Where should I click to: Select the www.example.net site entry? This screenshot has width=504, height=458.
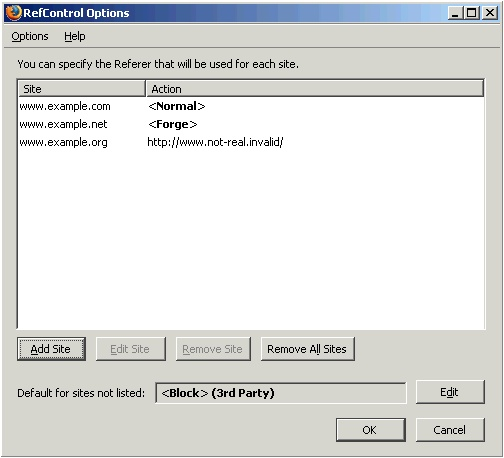63,124
